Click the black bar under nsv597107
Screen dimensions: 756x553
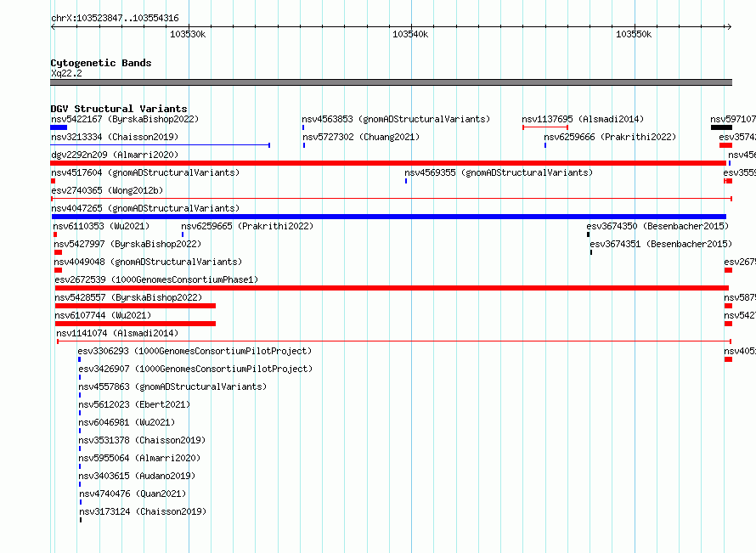(x=721, y=127)
